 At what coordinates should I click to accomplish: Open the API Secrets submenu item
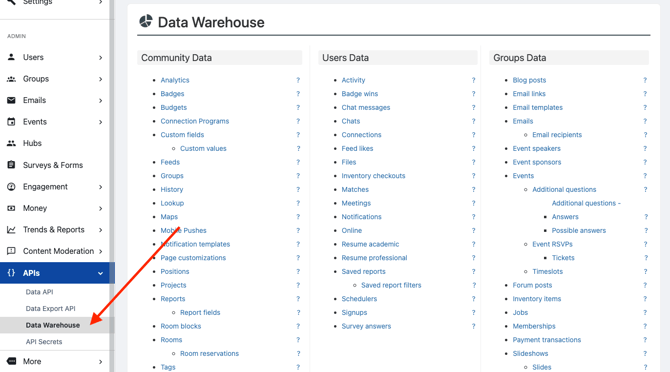click(x=44, y=342)
